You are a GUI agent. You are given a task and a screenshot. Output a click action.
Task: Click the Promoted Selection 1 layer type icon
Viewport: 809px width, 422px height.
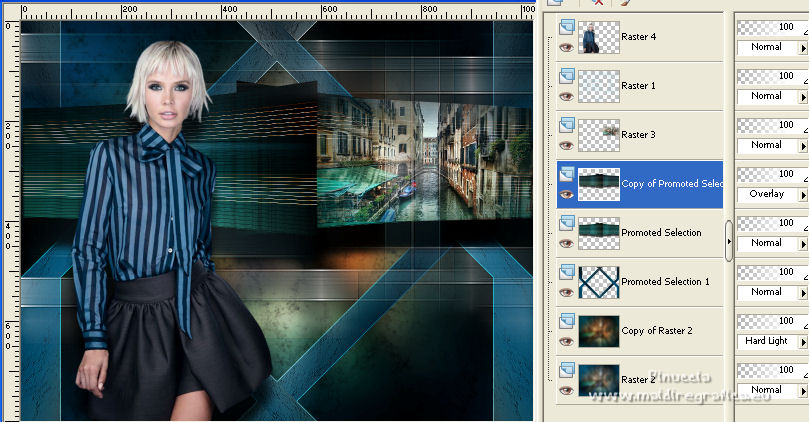pos(567,272)
